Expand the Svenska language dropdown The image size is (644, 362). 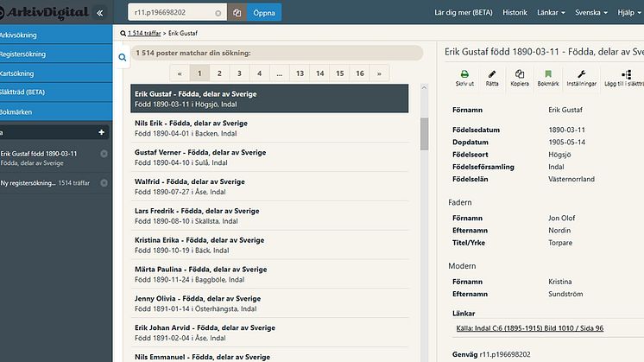591,12
